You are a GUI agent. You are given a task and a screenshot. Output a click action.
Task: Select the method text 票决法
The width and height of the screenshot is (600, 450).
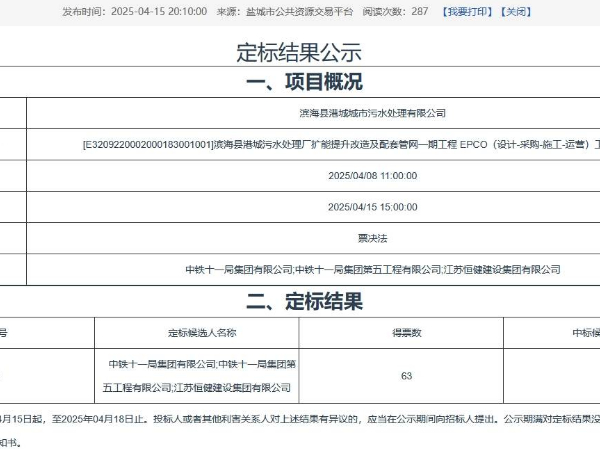pyautogui.click(x=372, y=239)
